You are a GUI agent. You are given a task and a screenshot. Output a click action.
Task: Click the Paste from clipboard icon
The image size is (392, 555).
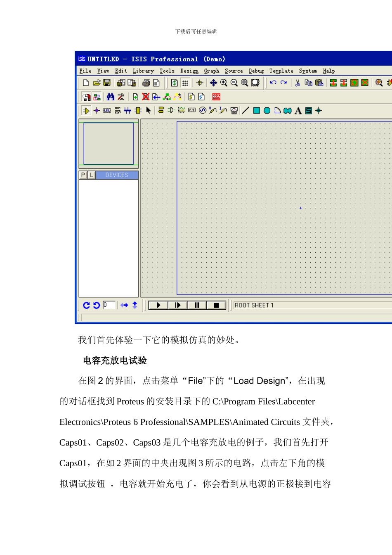[319, 83]
